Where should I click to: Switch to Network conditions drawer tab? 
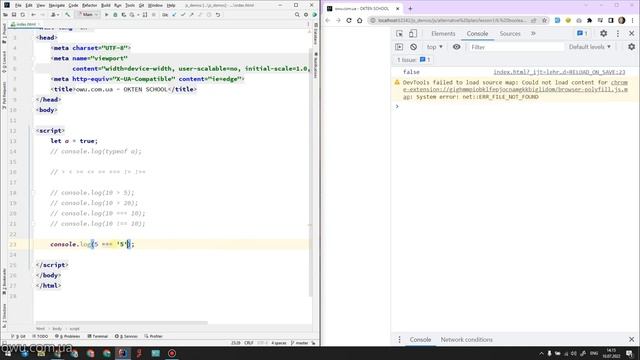(466, 340)
